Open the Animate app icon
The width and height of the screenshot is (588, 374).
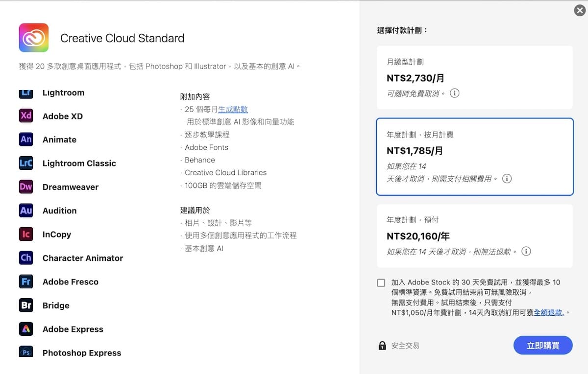pyautogui.click(x=26, y=140)
